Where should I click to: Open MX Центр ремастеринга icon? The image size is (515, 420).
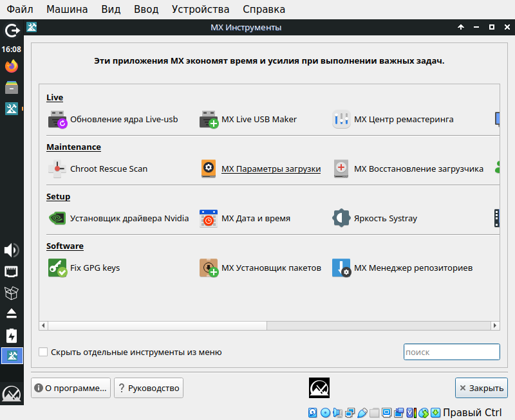(341, 120)
